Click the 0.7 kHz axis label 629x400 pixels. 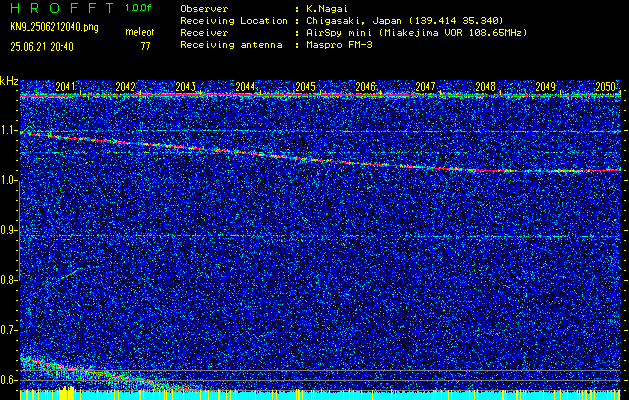tap(9, 330)
